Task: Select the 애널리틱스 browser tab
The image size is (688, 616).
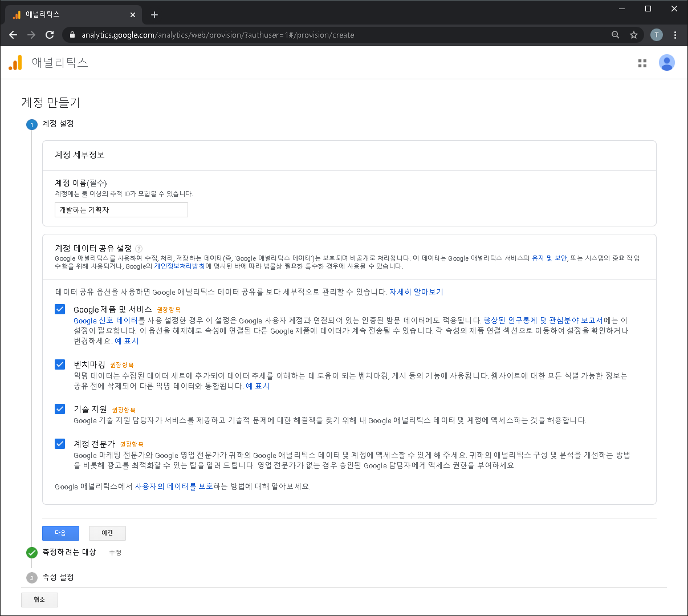Action: coord(74,15)
